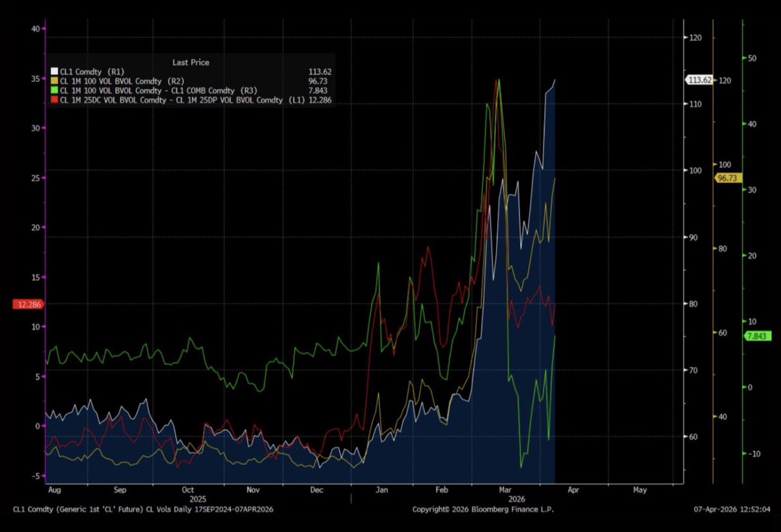The image size is (781, 532).
Task: Select the legend label ending in '(L1)'
Action: click(x=183, y=100)
